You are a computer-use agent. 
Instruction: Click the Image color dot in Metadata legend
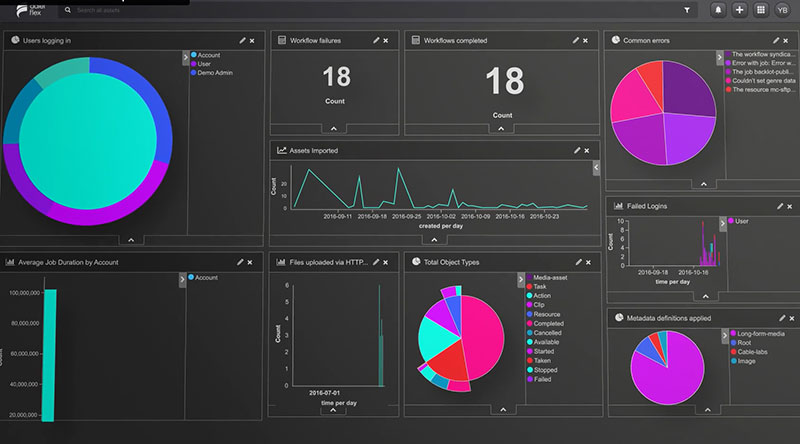(x=734, y=361)
